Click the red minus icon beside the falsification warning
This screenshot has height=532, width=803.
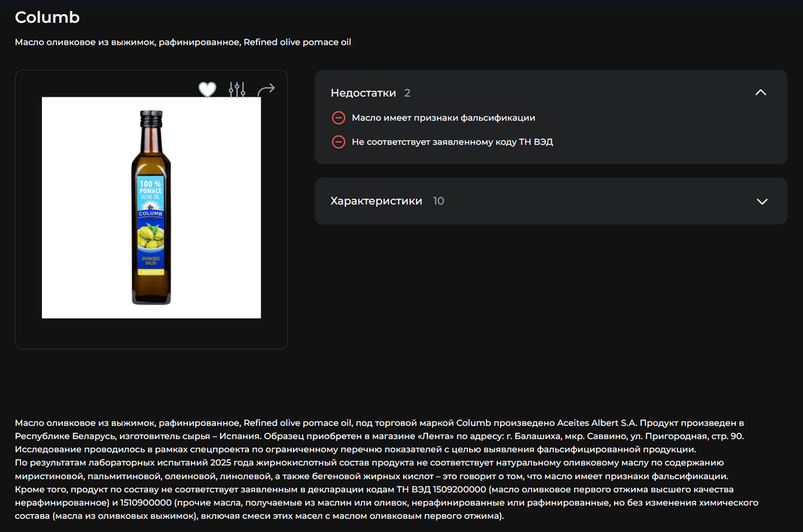point(338,118)
